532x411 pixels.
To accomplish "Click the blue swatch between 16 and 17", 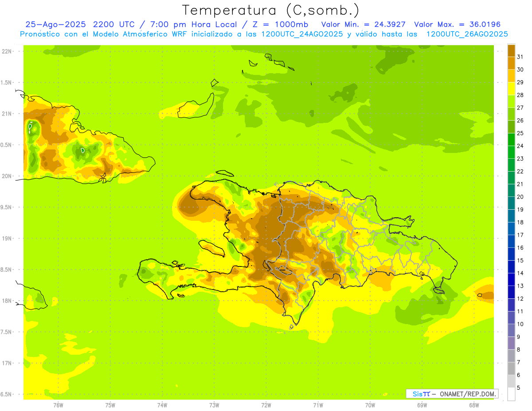I will [x=511, y=242].
